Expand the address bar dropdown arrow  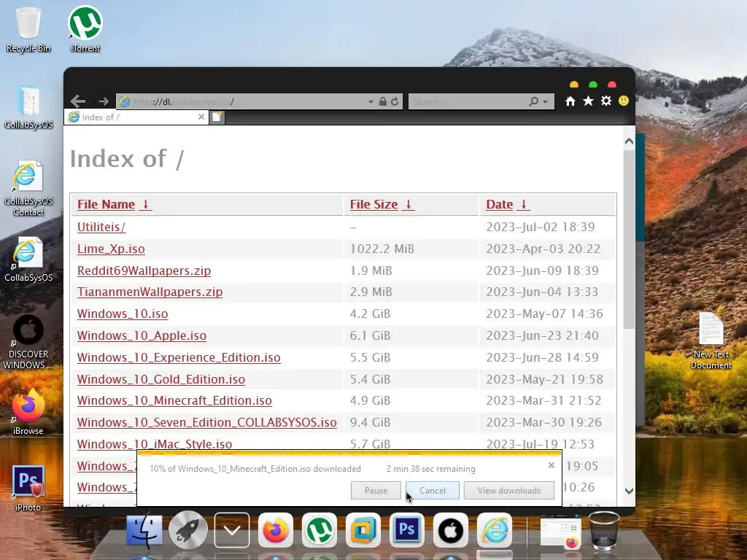371,101
